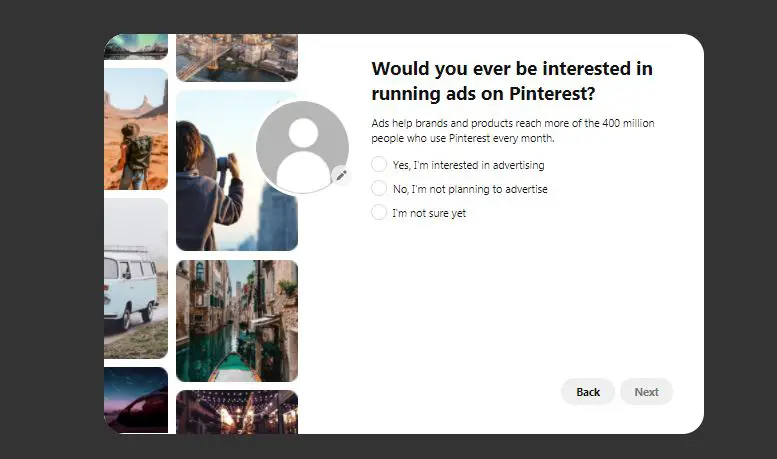This screenshot has height=459, width=777.
Task: Click the "Yes, I'm interested in advertising" label text
Action: [468, 165]
